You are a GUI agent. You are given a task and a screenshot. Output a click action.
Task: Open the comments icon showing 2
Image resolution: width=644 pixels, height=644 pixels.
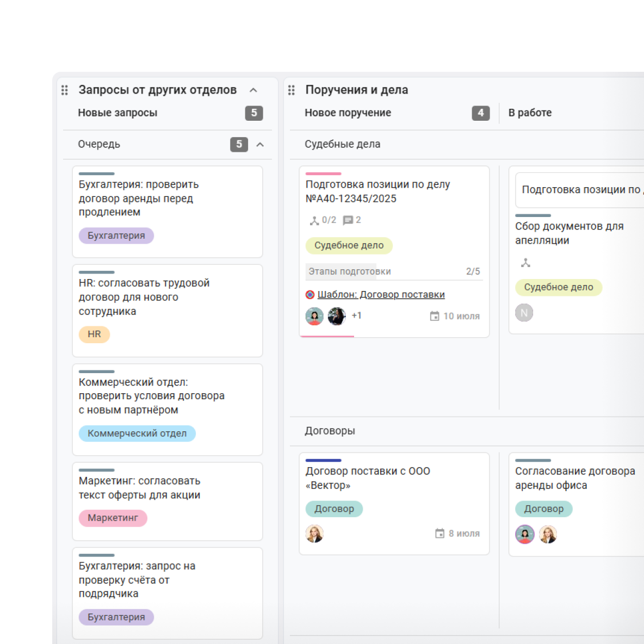coord(348,220)
